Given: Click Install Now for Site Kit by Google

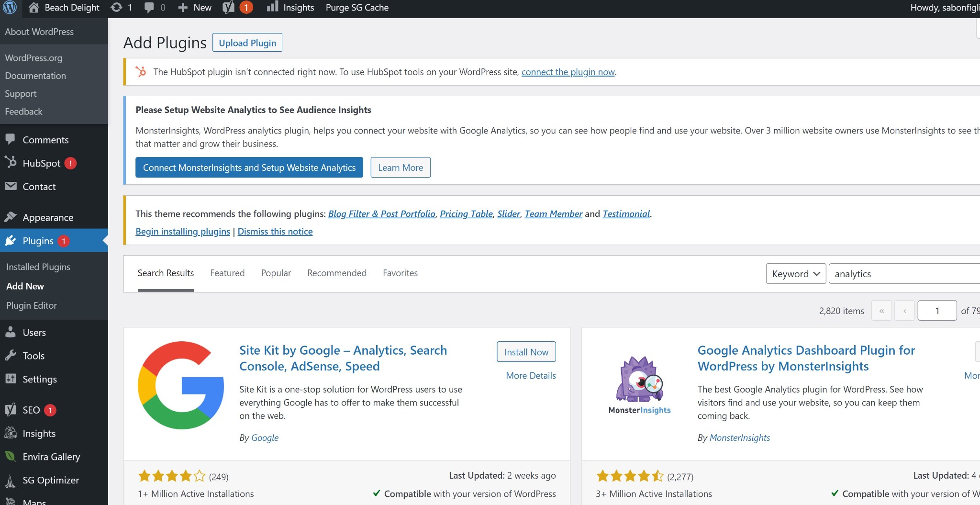Looking at the screenshot, I should pyautogui.click(x=526, y=352).
